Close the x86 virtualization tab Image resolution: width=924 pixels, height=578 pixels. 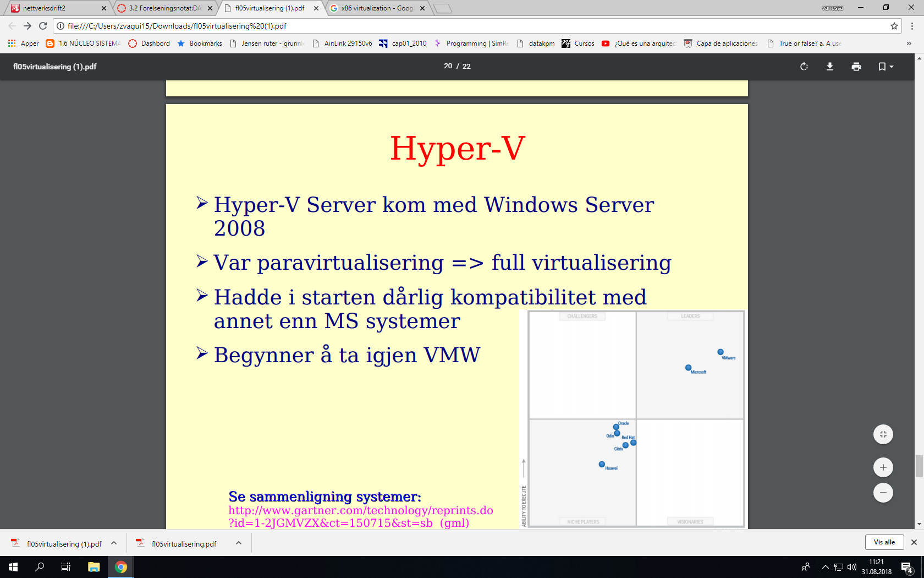coord(422,8)
